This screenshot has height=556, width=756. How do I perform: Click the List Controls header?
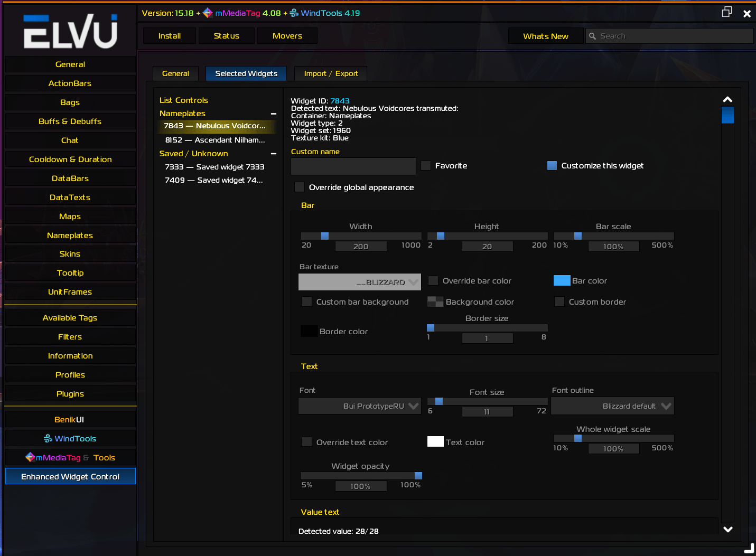click(184, 100)
